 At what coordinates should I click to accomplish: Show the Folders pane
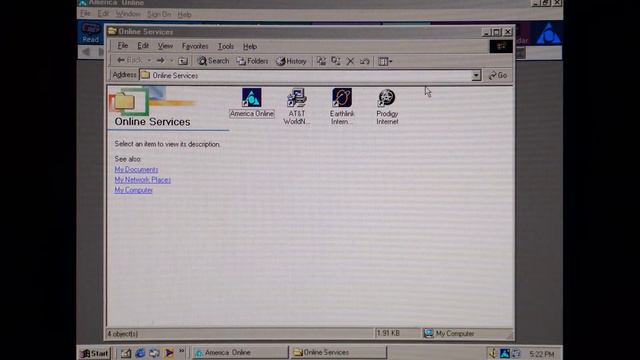tap(253, 61)
